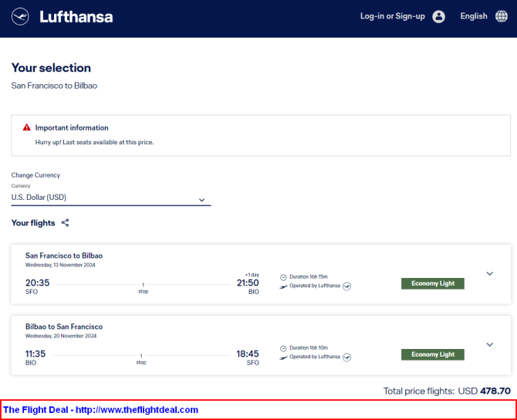
Task: Share flights using the share icon
Action: [x=66, y=222]
